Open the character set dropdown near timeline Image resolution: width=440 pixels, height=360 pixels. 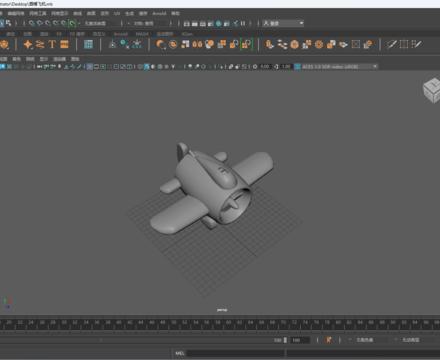coord(367,340)
